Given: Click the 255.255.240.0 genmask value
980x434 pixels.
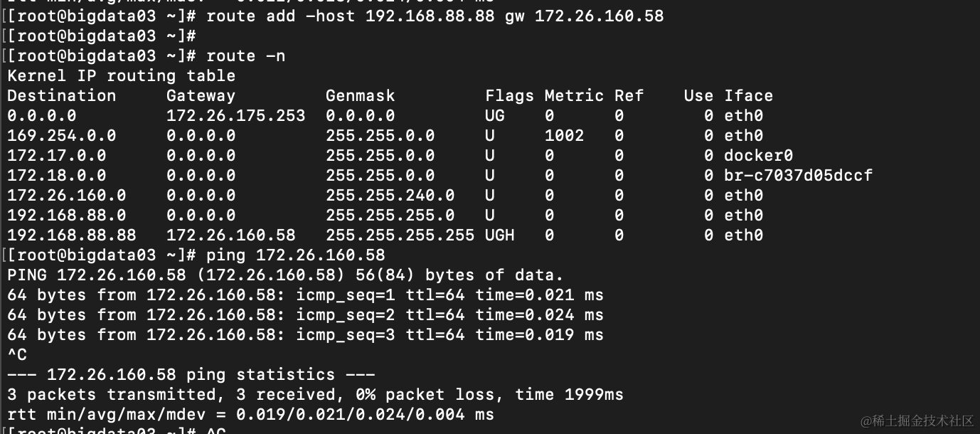Looking at the screenshot, I should click(x=390, y=195).
